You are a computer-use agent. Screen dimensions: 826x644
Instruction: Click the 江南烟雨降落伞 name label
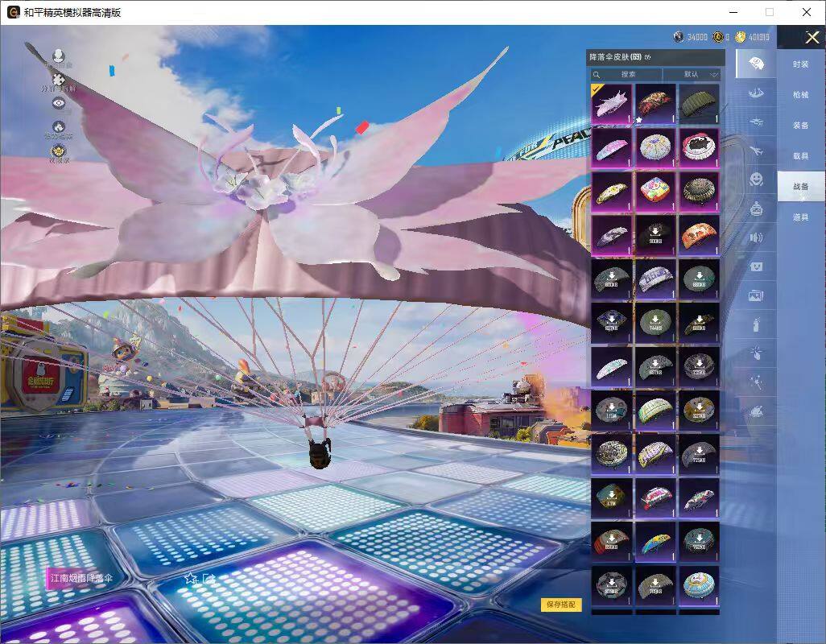pyautogui.click(x=81, y=578)
